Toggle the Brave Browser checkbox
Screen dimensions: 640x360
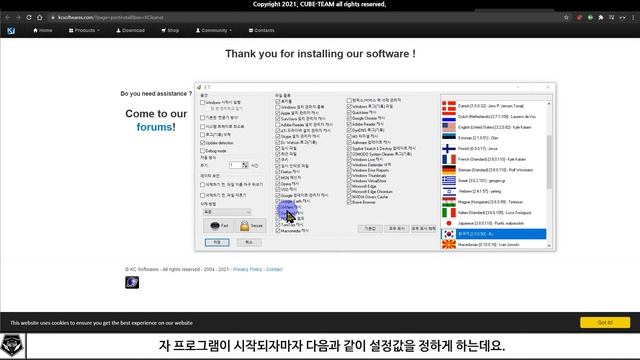tap(349, 202)
